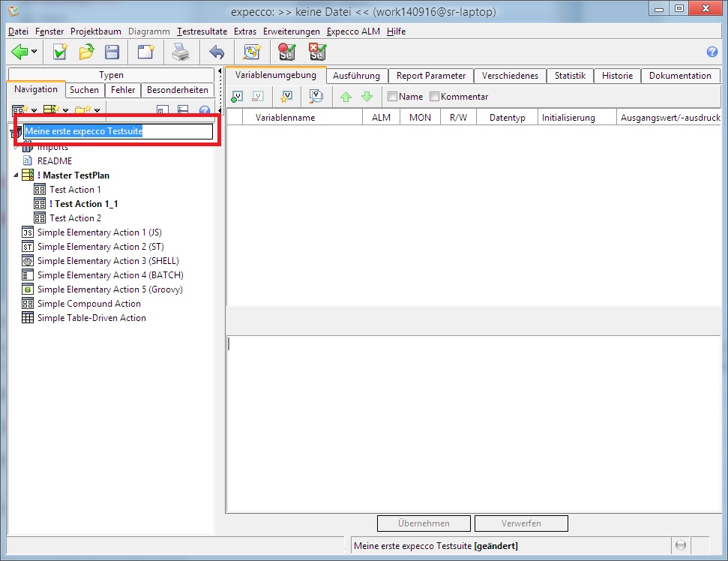Enable the Name checkbox
The height and width of the screenshot is (561, 728).
point(392,97)
